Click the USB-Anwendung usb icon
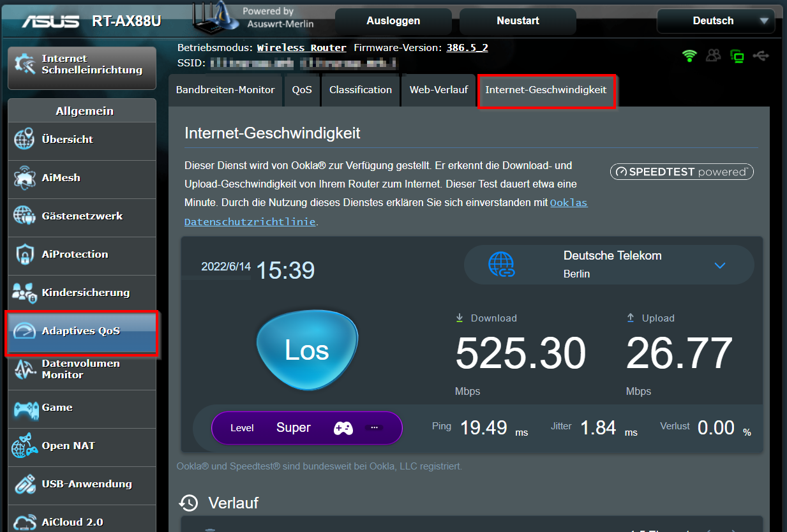 tap(24, 484)
